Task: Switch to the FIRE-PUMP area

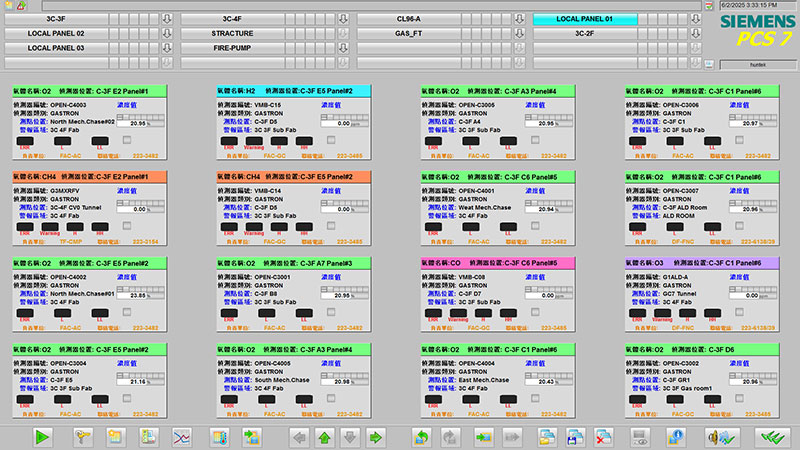Action: [232, 47]
